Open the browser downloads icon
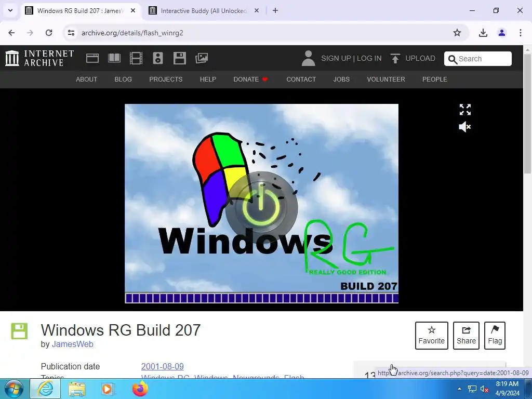Image resolution: width=532 pixels, height=399 pixels. [x=483, y=33]
